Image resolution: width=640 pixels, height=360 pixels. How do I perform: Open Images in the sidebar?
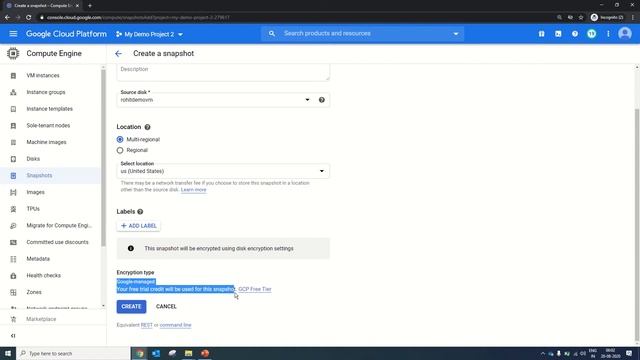click(36, 192)
